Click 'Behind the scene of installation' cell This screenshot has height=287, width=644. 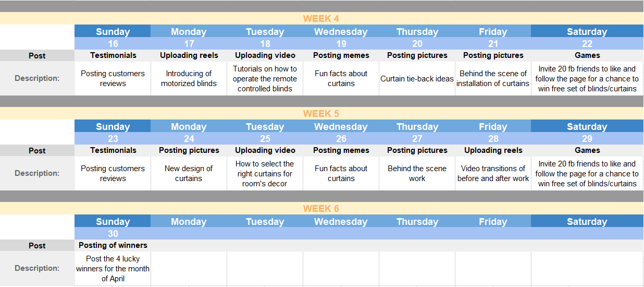click(493, 79)
